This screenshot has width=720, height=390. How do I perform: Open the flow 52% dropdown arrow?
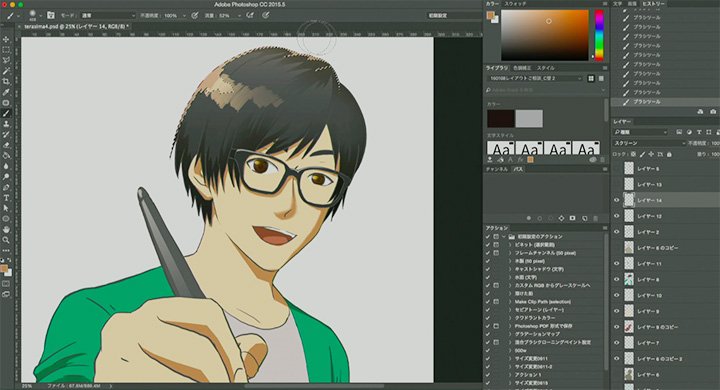[239, 16]
